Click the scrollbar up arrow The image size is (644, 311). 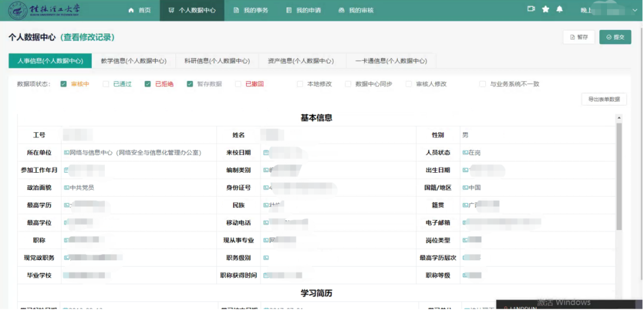coord(619,118)
